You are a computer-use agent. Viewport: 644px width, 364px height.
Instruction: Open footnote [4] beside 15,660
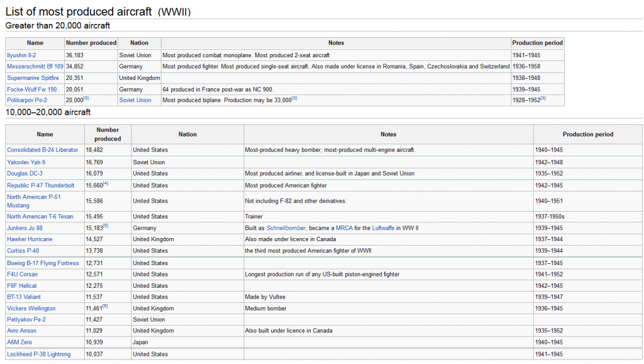[x=106, y=184]
